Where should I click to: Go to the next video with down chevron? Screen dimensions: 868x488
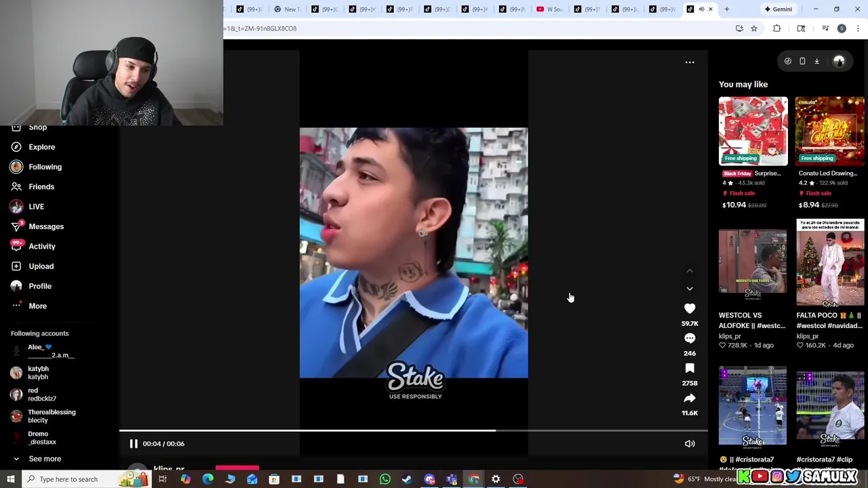[690, 289]
